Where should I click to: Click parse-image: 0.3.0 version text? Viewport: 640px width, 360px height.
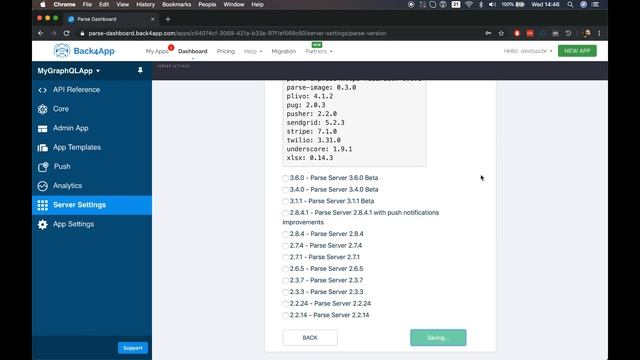click(x=321, y=88)
